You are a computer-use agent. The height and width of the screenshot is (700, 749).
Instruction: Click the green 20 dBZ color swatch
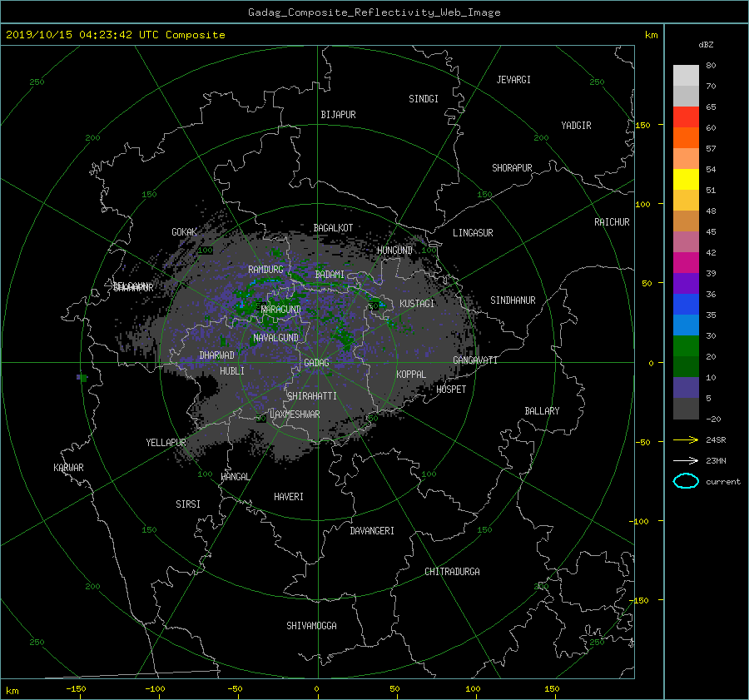(x=686, y=346)
